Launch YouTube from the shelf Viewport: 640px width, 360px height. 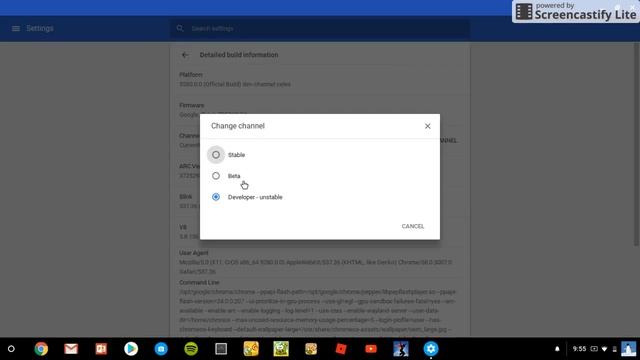371,349
